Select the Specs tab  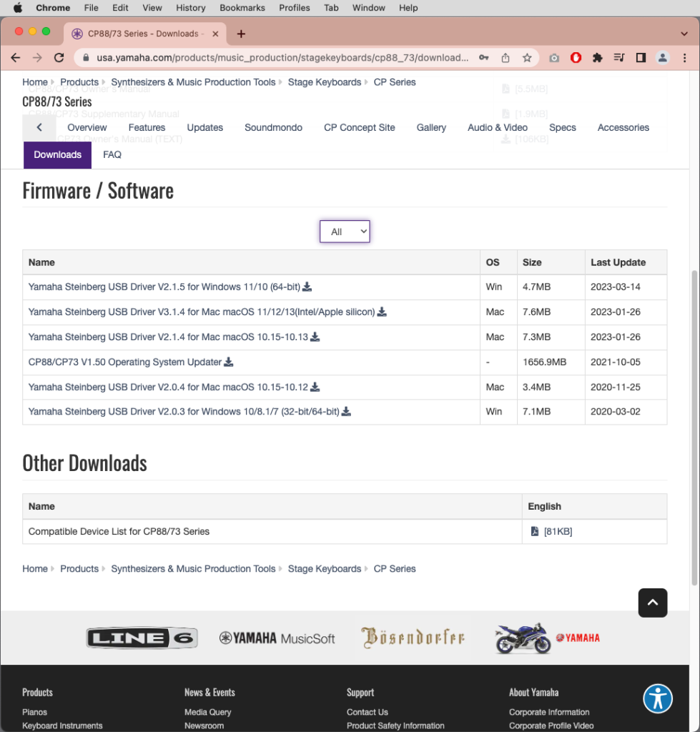pyautogui.click(x=562, y=127)
